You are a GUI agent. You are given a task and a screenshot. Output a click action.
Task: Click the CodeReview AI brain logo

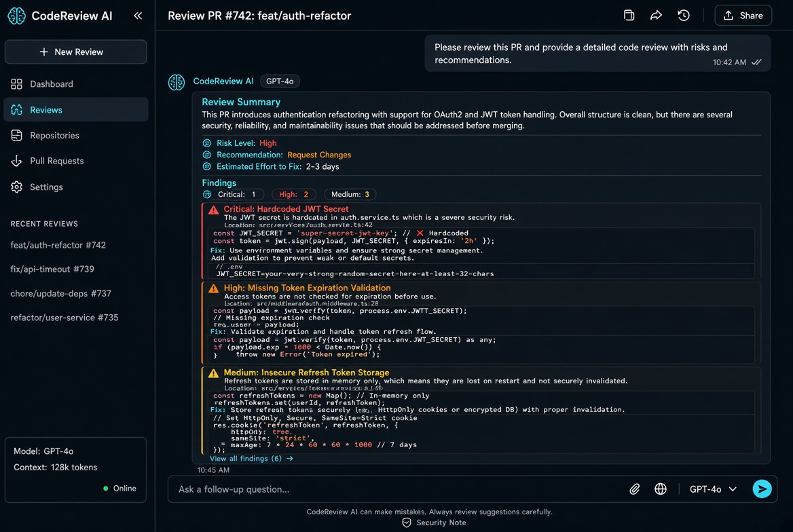[x=16, y=16]
